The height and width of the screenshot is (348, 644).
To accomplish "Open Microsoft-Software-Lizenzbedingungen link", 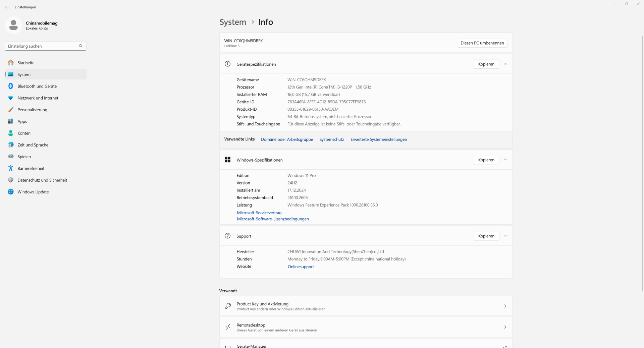I will 273,219.
